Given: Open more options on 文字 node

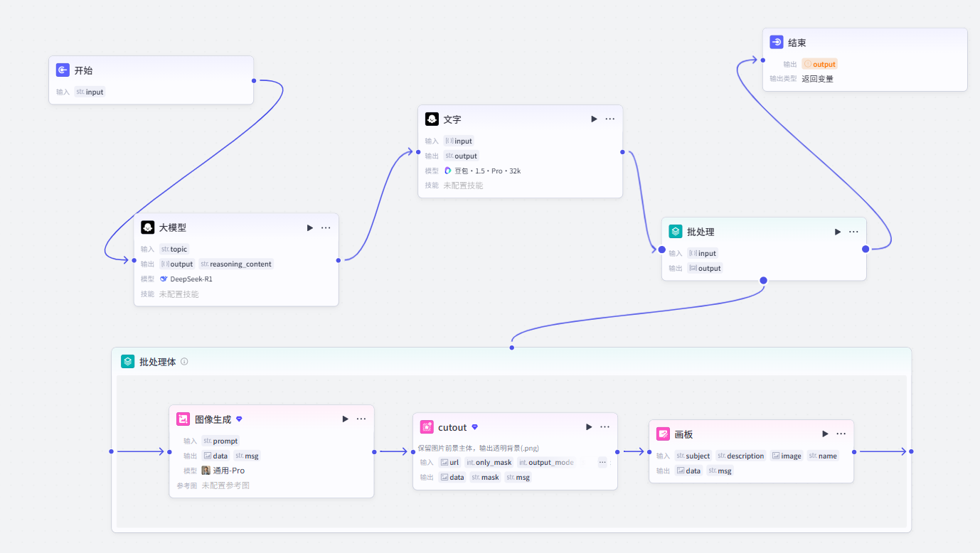Looking at the screenshot, I should click(610, 119).
